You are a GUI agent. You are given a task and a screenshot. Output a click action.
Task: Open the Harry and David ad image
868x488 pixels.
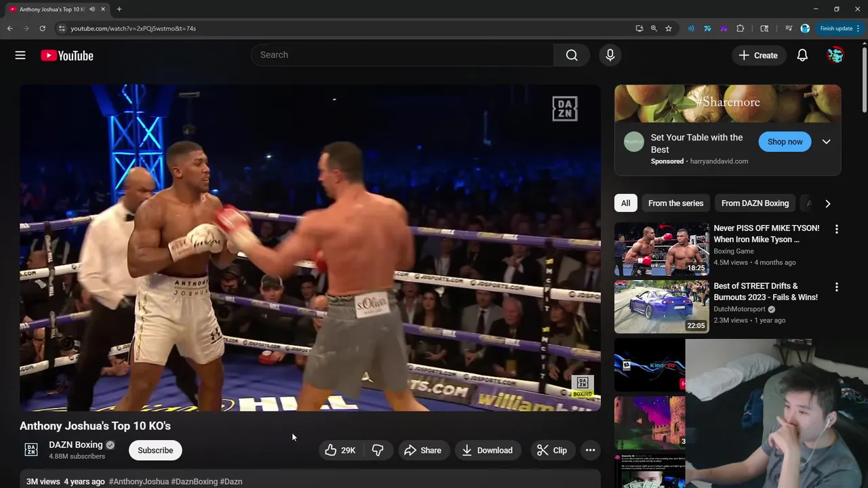tap(728, 104)
